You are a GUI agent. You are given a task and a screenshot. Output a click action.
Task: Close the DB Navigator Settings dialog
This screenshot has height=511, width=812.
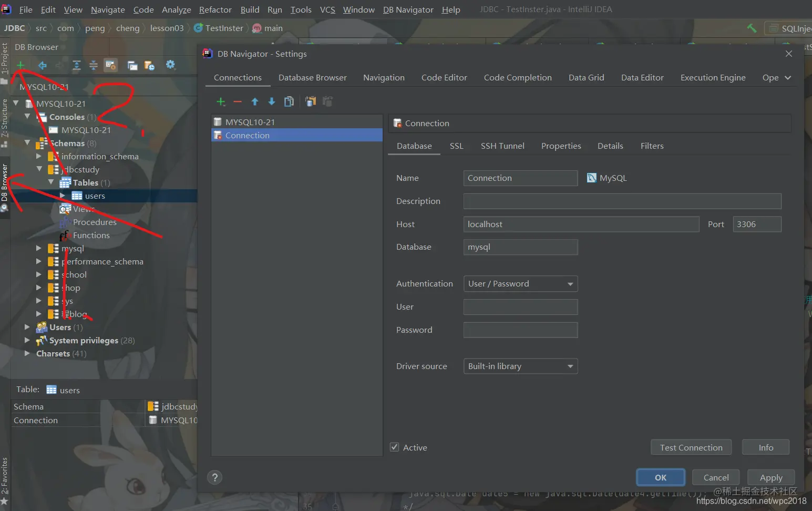(x=788, y=54)
